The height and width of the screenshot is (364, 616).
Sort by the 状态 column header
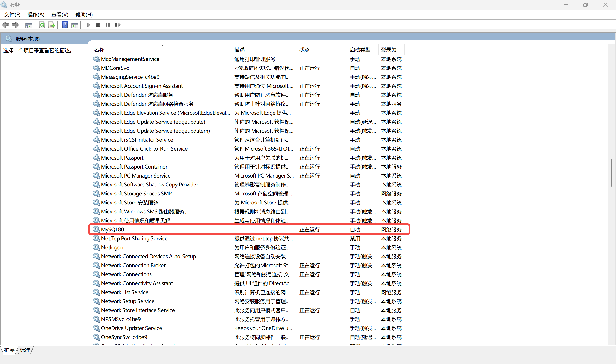304,50
